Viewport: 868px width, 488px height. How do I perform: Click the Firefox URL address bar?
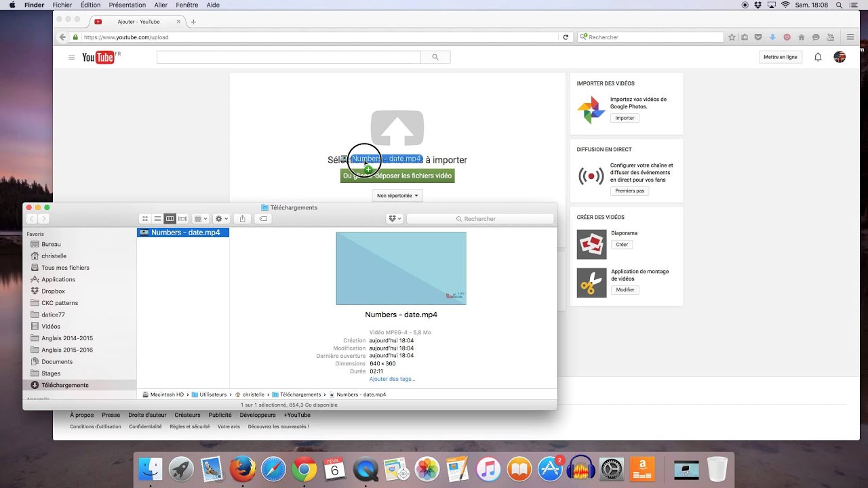[319, 37]
